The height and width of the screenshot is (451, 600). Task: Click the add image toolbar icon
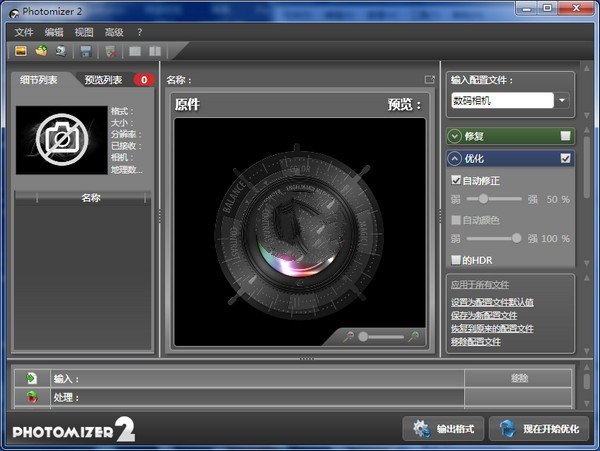point(21,51)
